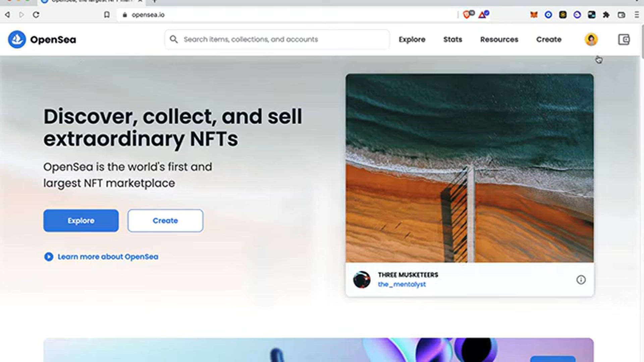Click the OpenSea ship logo

(x=17, y=40)
